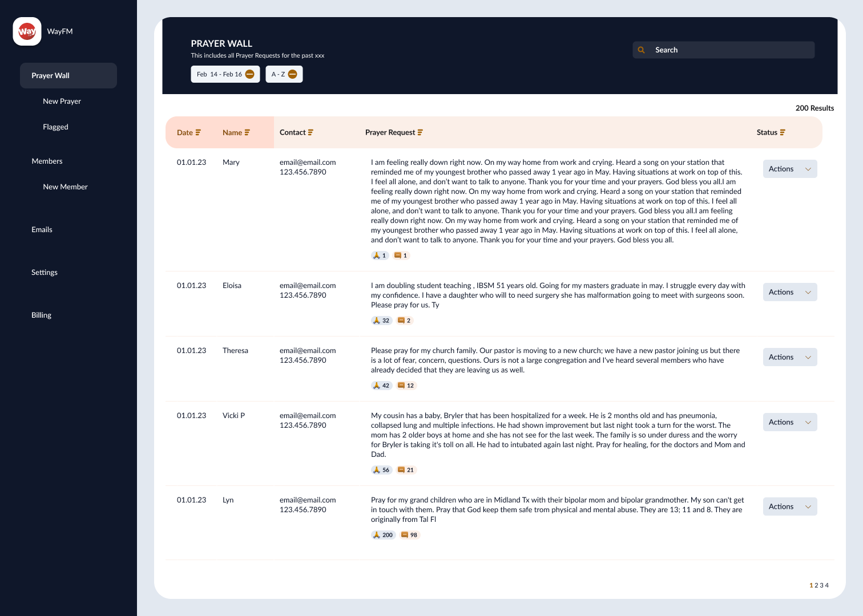Viewport: 863px width, 616px height.
Task: Remove the Feb 14 - Feb 16 date filter
Action: (x=249, y=74)
